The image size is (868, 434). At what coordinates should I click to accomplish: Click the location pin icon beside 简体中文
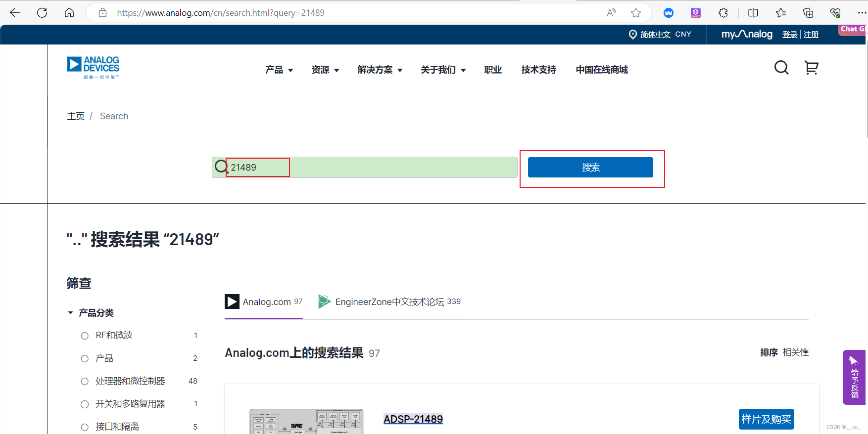[x=632, y=34]
